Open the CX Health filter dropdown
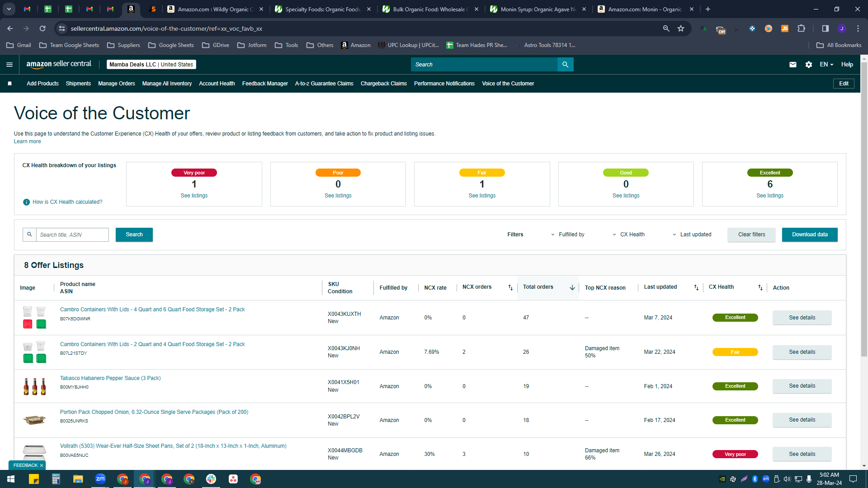Image resolution: width=868 pixels, height=488 pixels. click(629, 235)
